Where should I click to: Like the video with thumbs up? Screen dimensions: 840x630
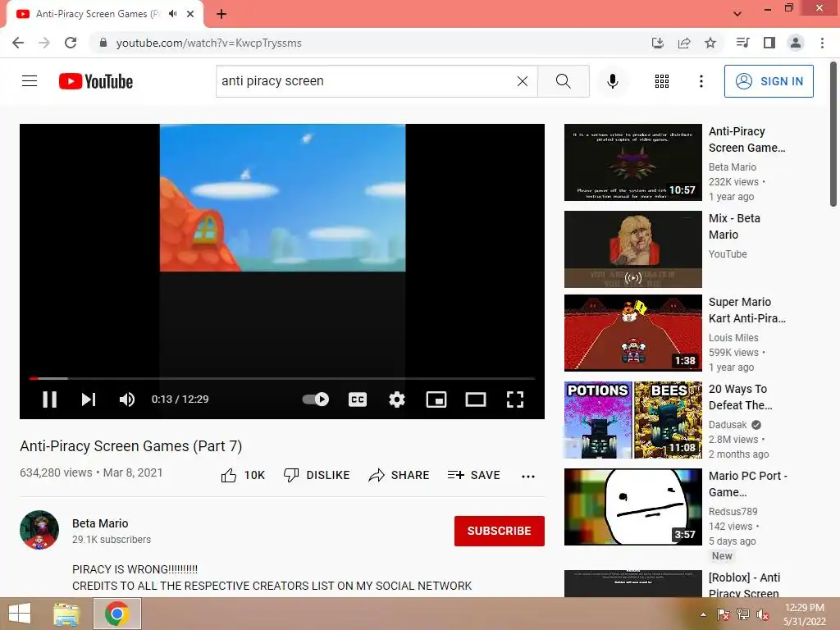coord(243,475)
